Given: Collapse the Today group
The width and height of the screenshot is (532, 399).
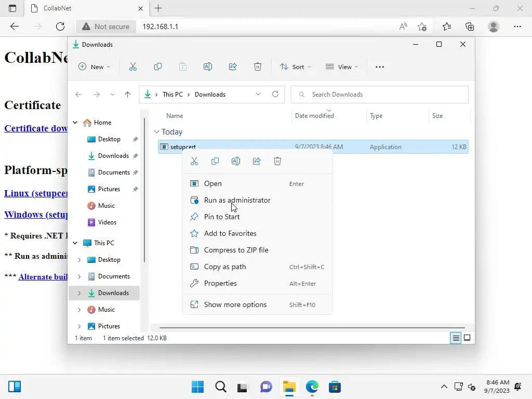Looking at the screenshot, I should 156,131.
